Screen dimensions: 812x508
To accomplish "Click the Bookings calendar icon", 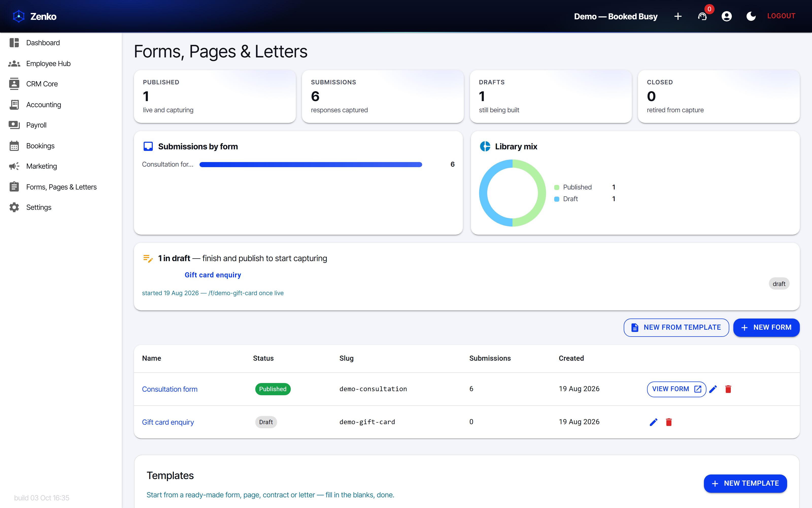I will tap(14, 146).
